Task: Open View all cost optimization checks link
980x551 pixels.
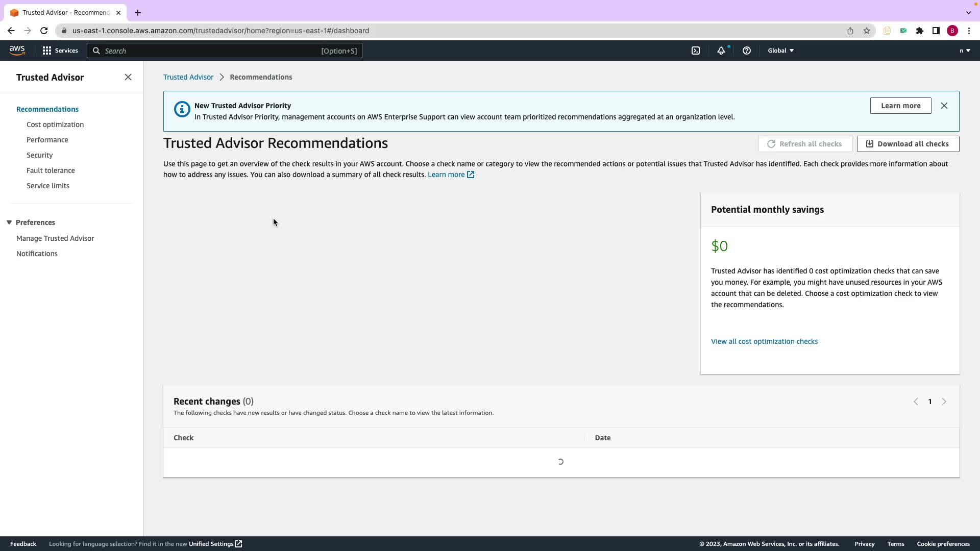Action: (x=764, y=341)
